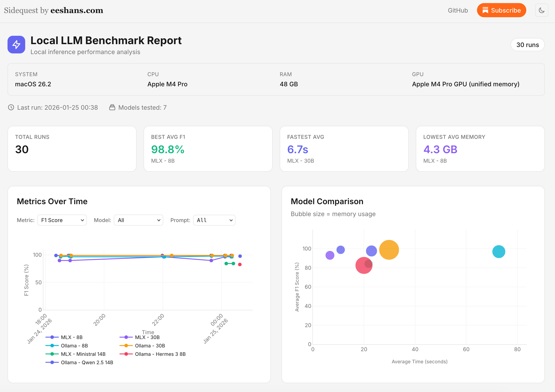Open the Metric dropdown showing F1 Score

pos(62,220)
